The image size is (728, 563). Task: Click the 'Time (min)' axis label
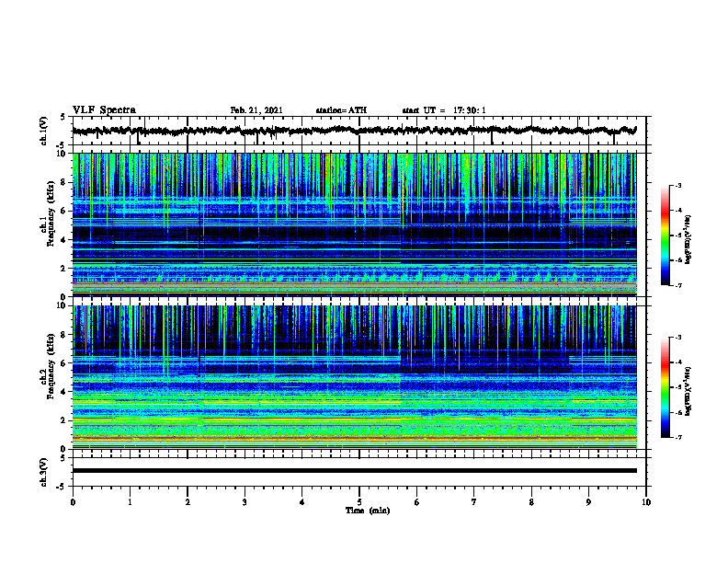pyautogui.click(x=368, y=511)
